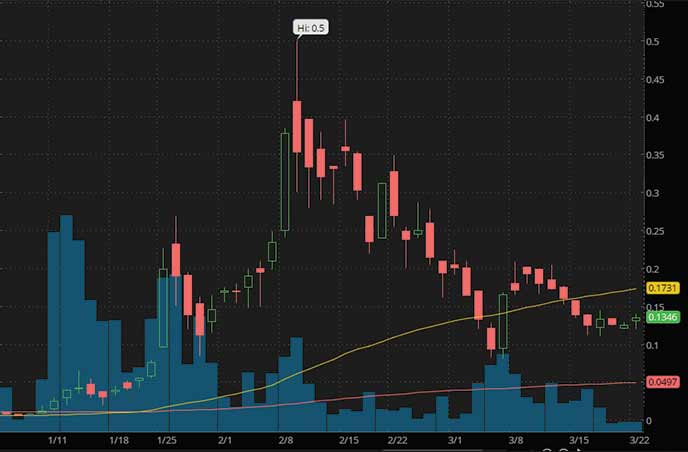The width and height of the screenshot is (688, 452).
Task: Click the 0.2 price axis label
Action: 652,269
